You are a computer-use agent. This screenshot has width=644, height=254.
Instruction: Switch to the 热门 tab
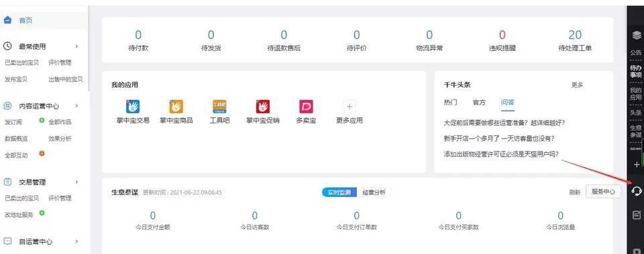(450, 103)
